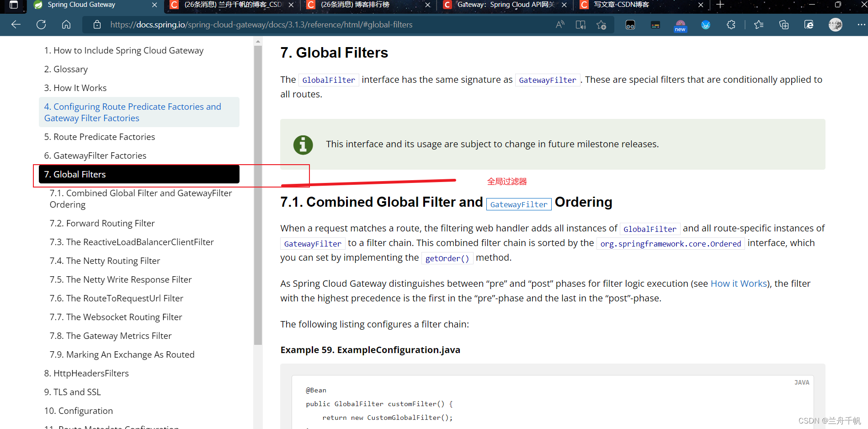Enter Immersive Reader mode

pos(580,25)
